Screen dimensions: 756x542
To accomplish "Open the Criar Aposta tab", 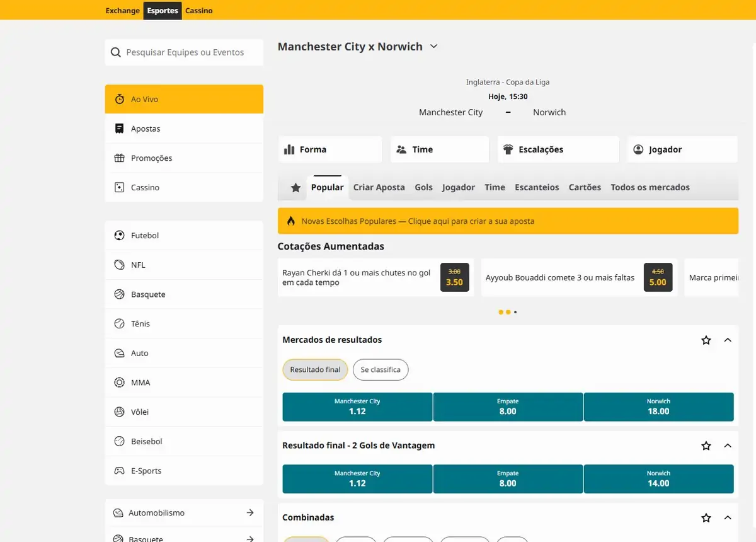I will tap(379, 187).
